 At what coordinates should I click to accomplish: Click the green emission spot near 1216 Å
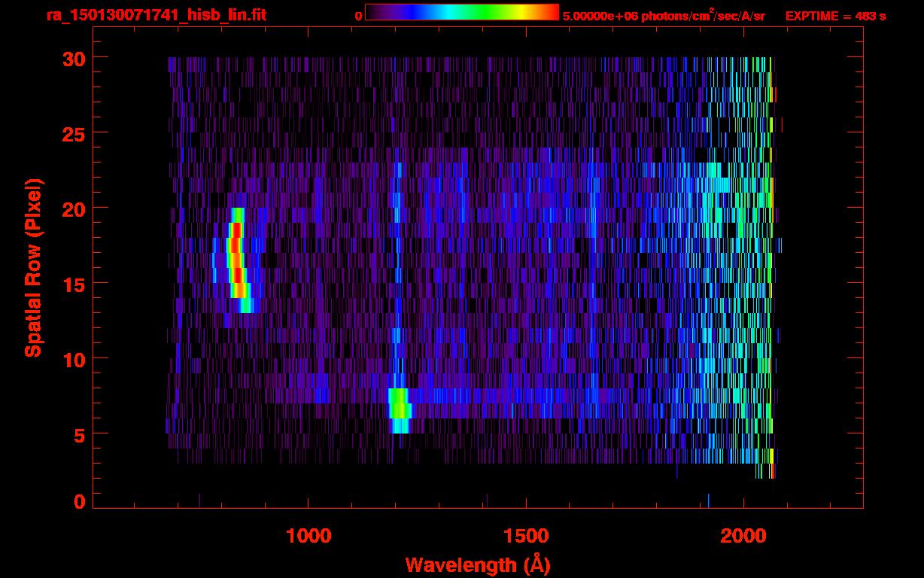pyautogui.click(x=400, y=406)
